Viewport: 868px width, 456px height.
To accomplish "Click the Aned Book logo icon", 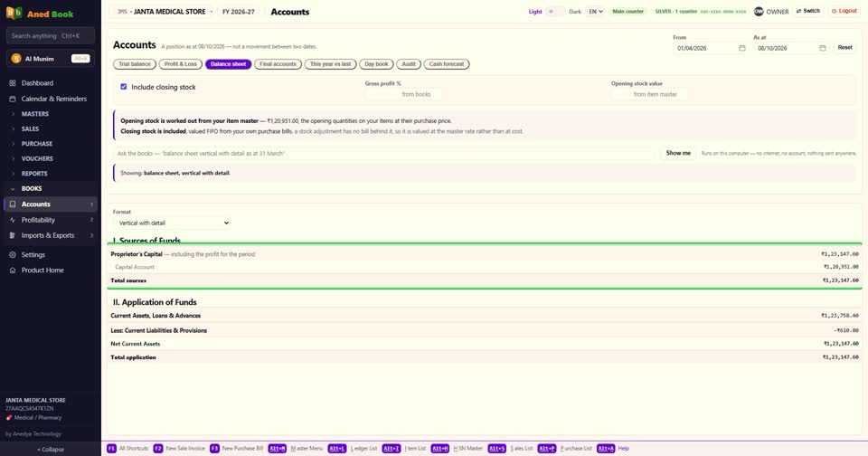I will 14,14.
